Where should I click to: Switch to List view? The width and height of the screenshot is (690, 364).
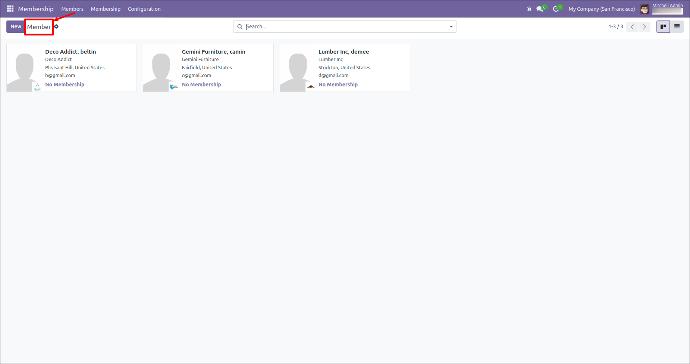pyautogui.click(x=677, y=27)
